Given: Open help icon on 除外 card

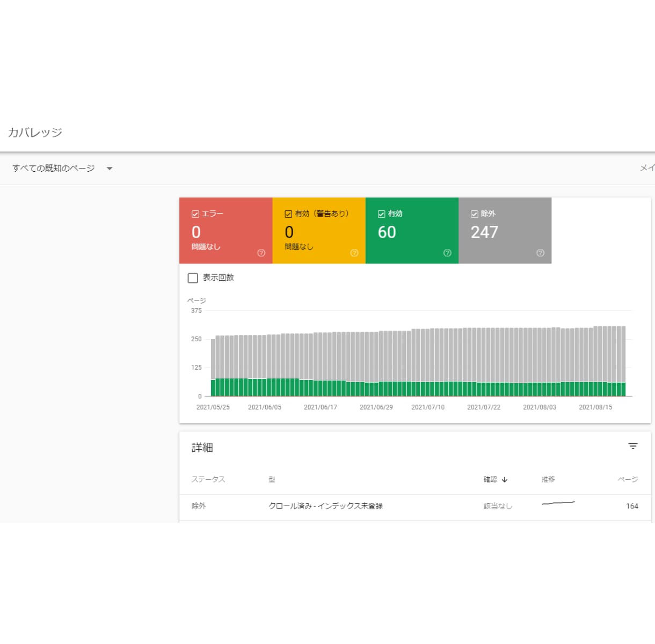Looking at the screenshot, I should click(540, 253).
